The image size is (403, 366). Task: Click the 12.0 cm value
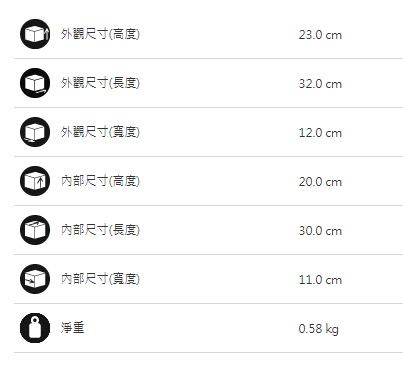coord(320,133)
